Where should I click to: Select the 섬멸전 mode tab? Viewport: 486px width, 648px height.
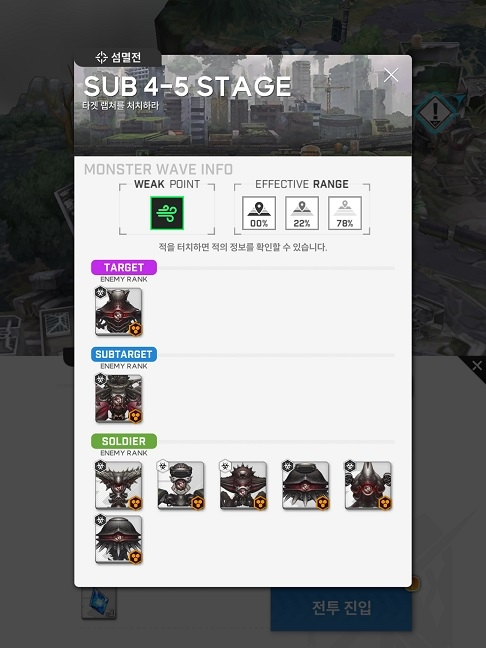click(118, 57)
